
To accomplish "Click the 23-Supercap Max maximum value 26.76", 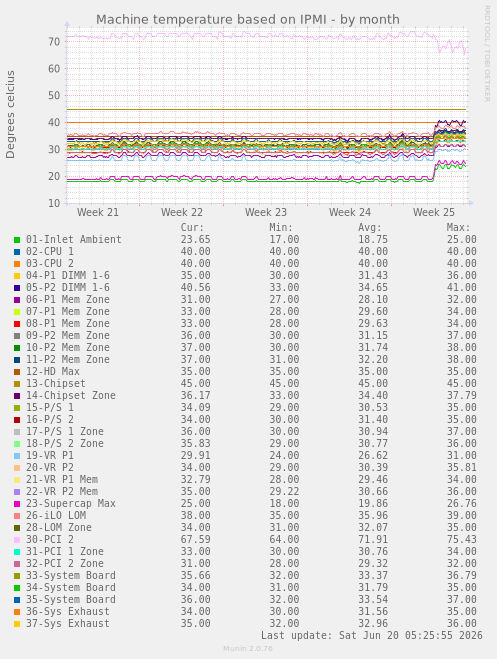I will tap(461, 503).
